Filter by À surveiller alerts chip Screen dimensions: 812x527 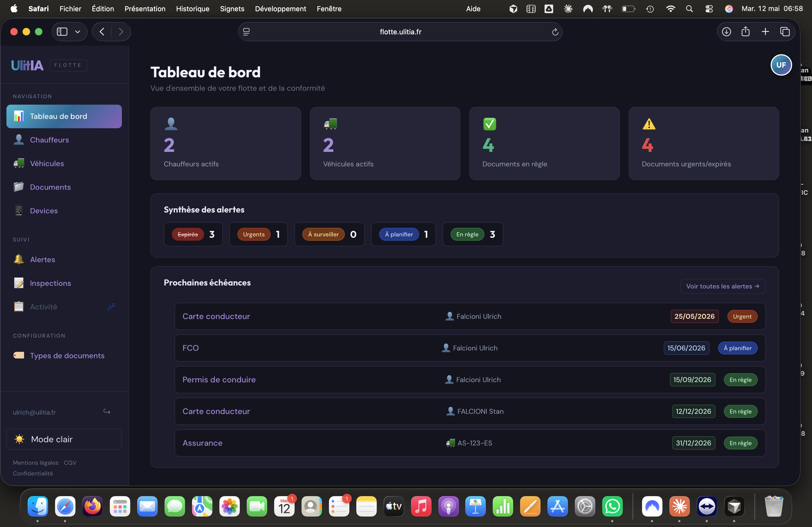pyautogui.click(x=329, y=234)
